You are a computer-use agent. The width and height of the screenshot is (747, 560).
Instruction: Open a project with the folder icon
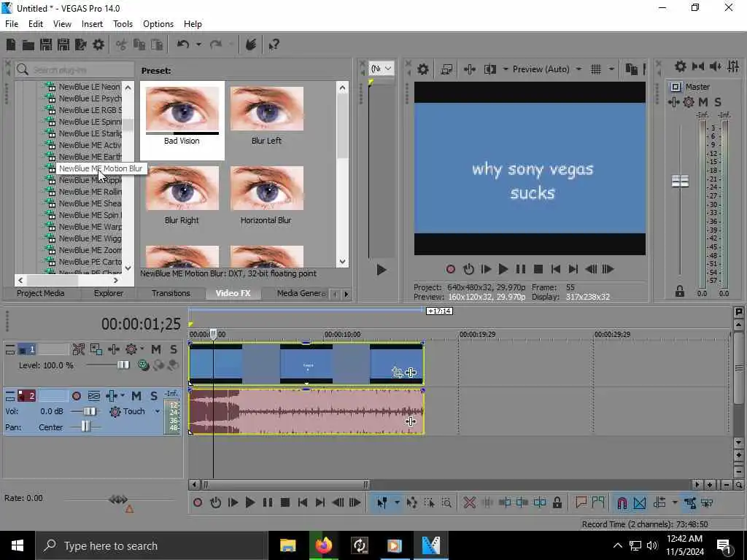click(28, 44)
